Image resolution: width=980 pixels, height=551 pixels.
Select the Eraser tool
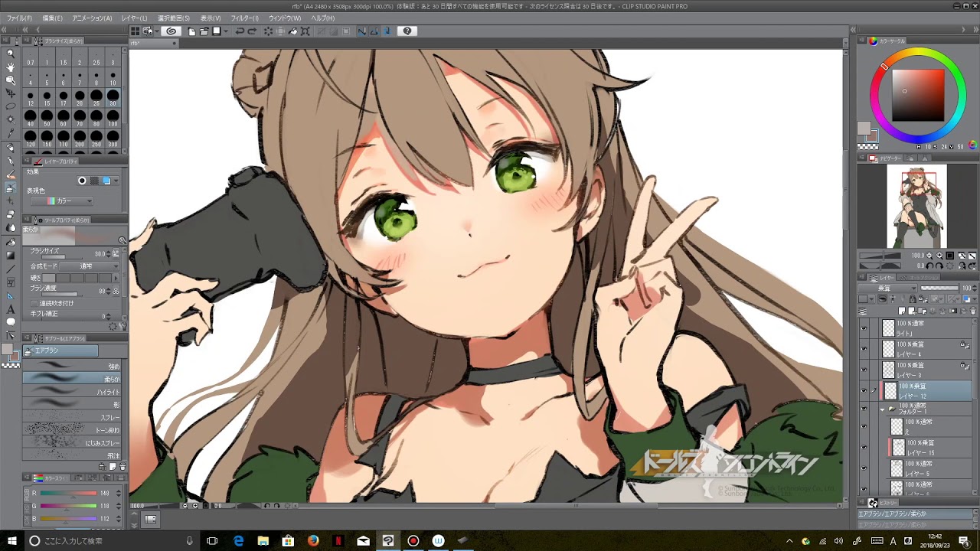(x=10, y=214)
